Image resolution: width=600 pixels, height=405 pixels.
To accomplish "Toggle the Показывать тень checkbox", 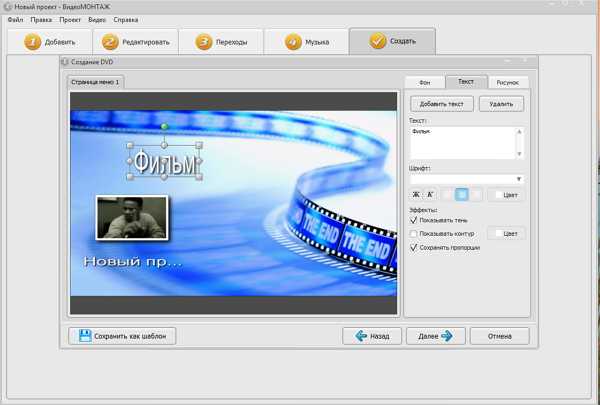I will (414, 221).
